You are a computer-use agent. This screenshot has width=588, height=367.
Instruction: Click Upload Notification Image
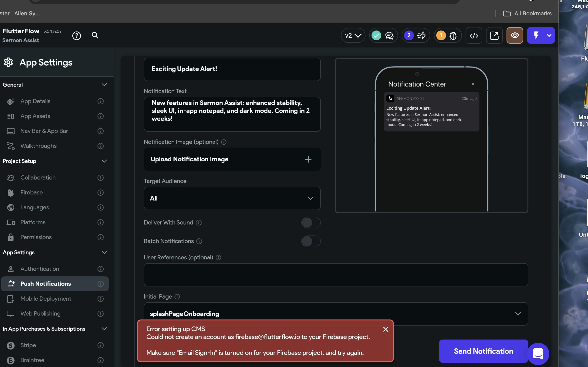[x=232, y=159]
